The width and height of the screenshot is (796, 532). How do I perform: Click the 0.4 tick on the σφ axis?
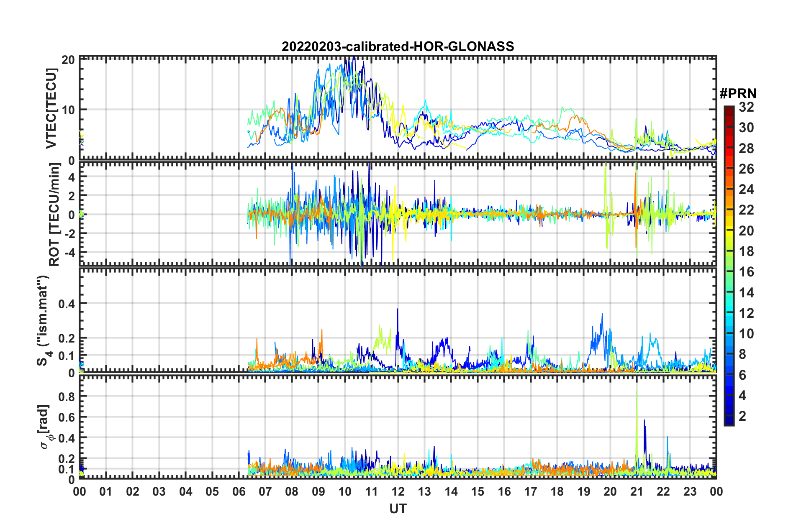click(x=67, y=438)
